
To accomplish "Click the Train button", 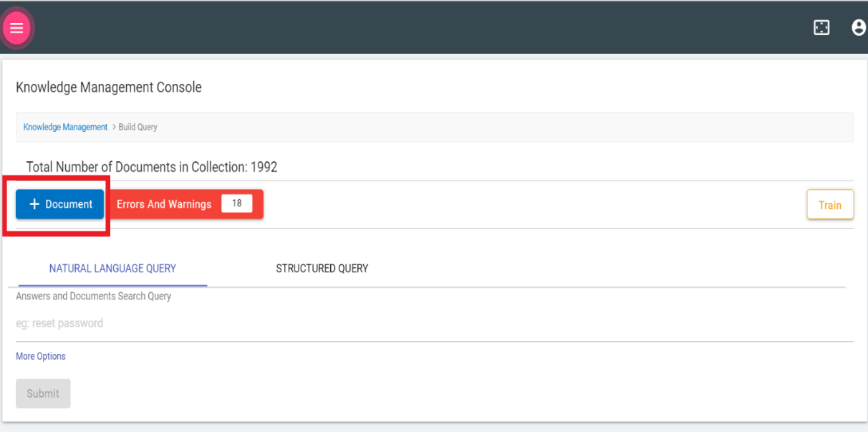I will [829, 204].
